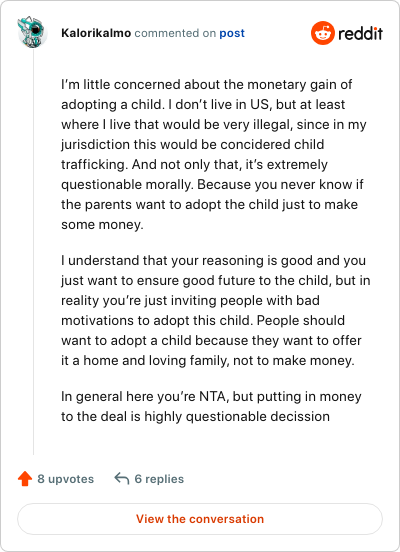Image resolution: width=400 pixels, height=552 pixels.
Task: Open the Kalorikalmo username profile
Action: pyautogui.click(x=96, y=33)
